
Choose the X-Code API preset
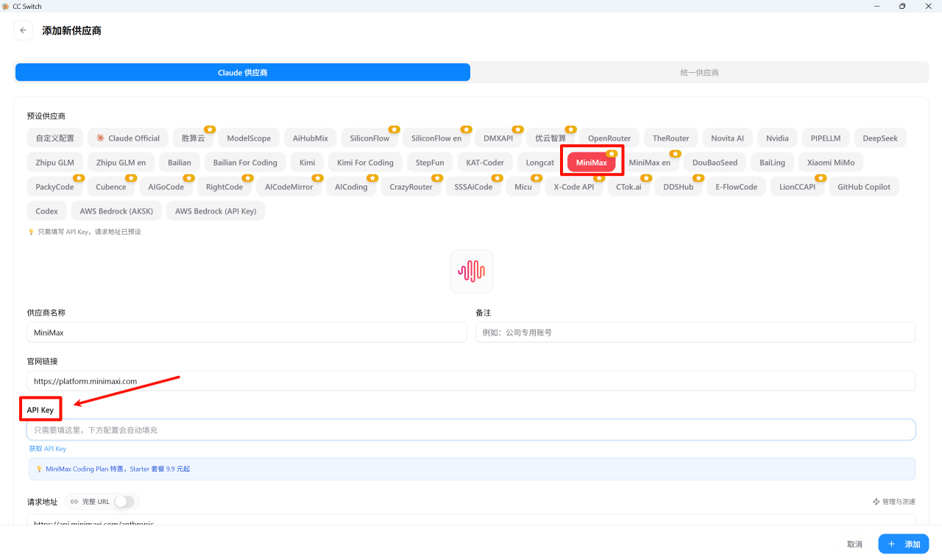pyautogui.click(x=574, y=187)
